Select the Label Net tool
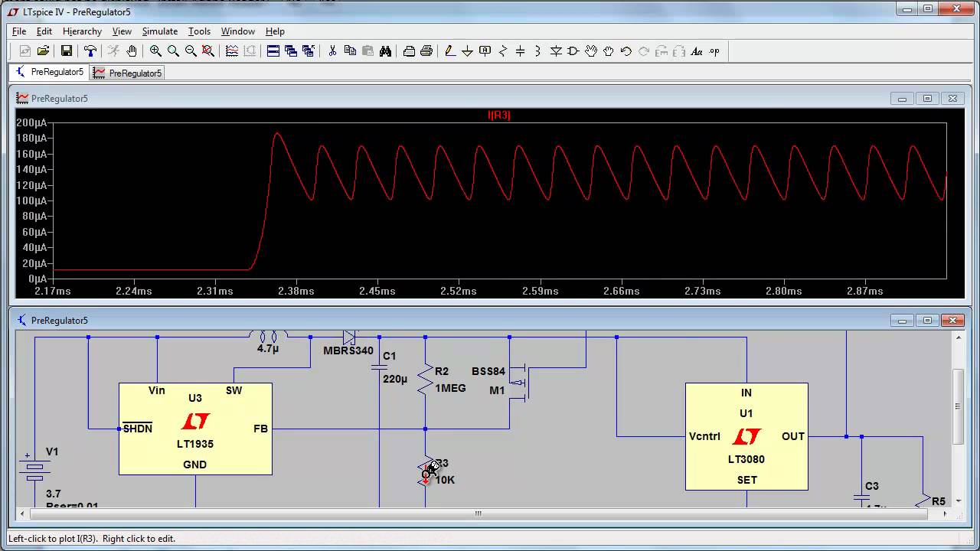 point(485,51)
